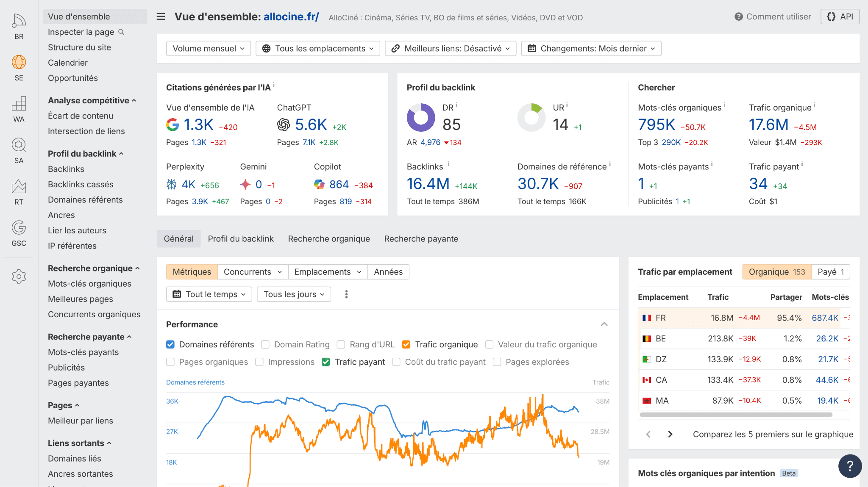Open the Volume mensuel dropdown
Viewport: 868px width, 487px height.
(x=208, y=48)
